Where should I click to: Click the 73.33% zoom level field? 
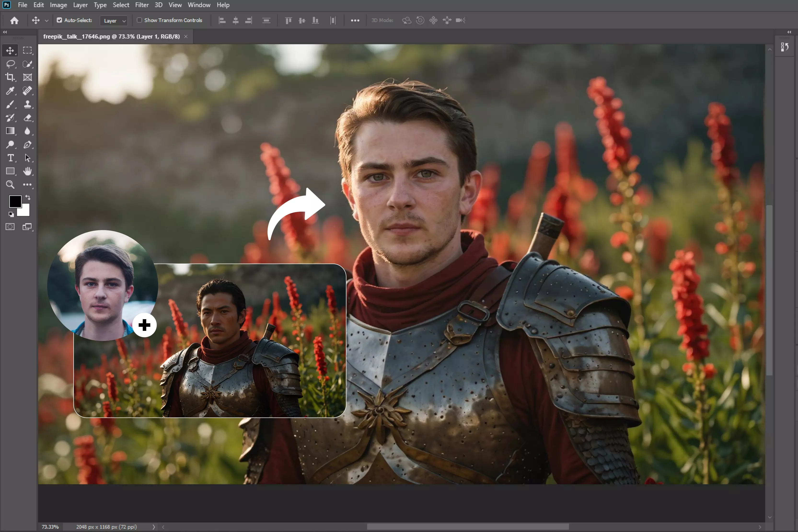(50, 527)
